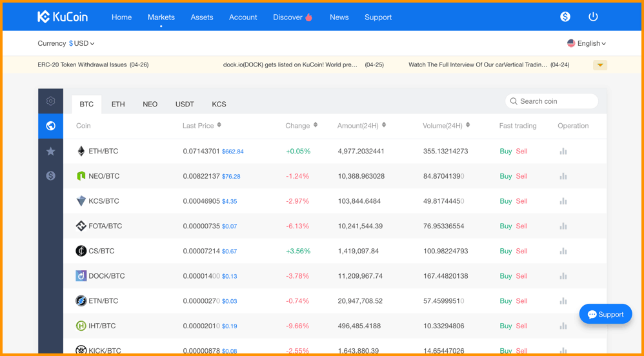644x356 pixels.
Task: Open the dollar coin icon in header
Action: pos(565,17)
